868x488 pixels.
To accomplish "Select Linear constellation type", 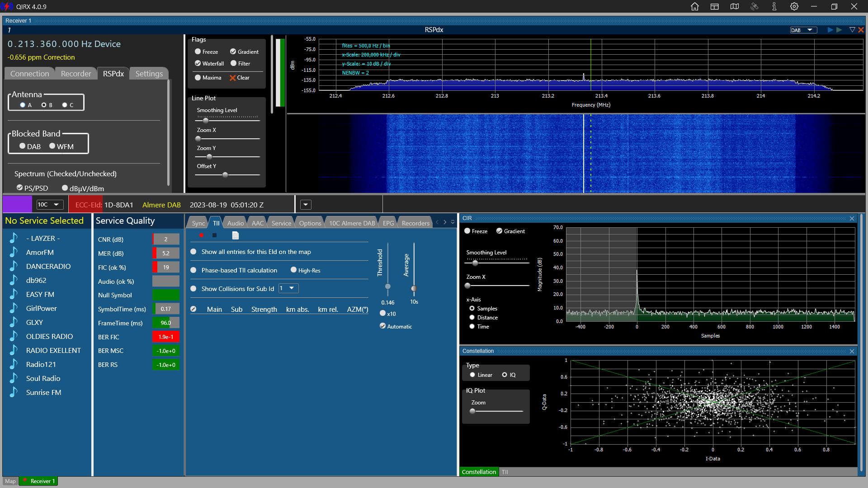I will pos(472,375).
